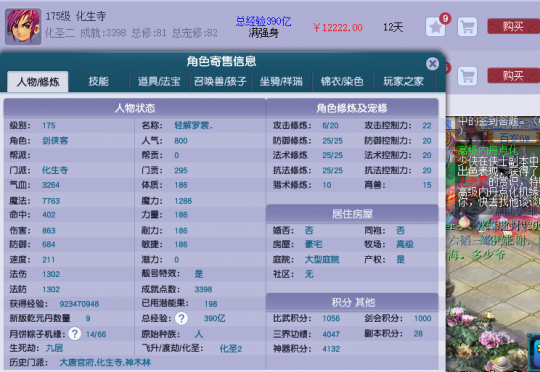The width and height of the screenshot is (540, 372).
Task: Click the 月饼粽子机缘 value 14/66
Action: [96, 334]
